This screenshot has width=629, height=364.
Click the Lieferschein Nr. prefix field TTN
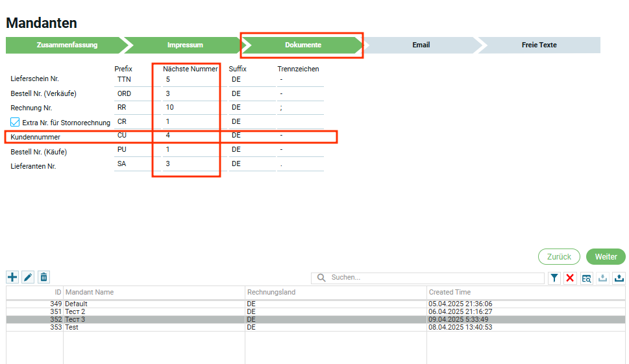coord(136,79)
